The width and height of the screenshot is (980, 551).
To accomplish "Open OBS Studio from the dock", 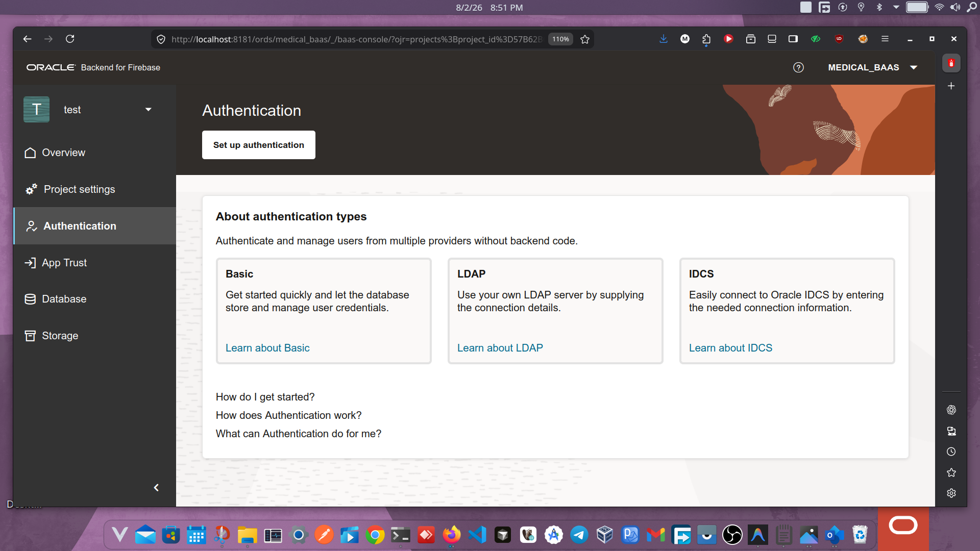I will pos(732,535).
